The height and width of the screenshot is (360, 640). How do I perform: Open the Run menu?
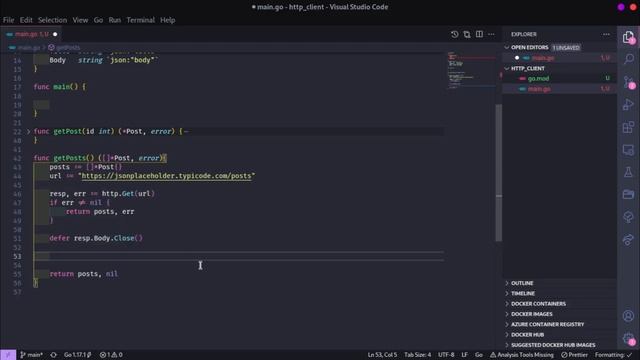click(115, 20)
